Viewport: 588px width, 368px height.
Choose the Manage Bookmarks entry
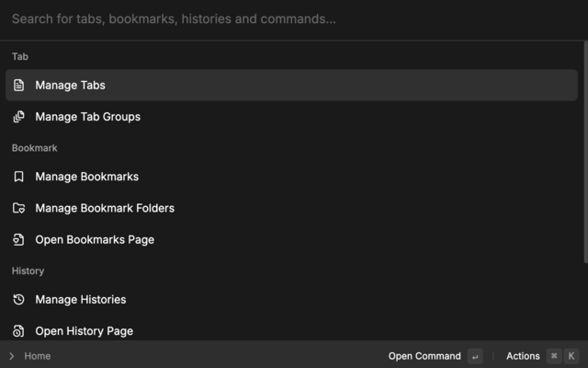click(86, 177)
